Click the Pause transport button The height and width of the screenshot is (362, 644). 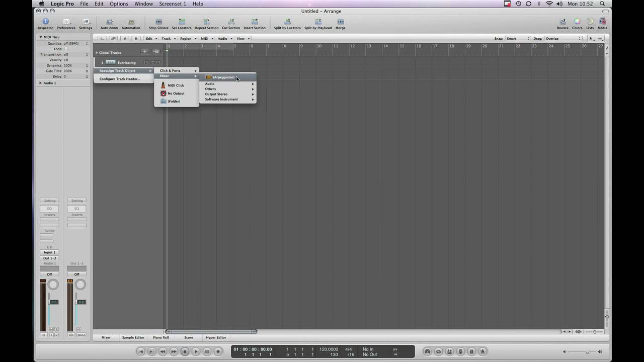(207, 351)
